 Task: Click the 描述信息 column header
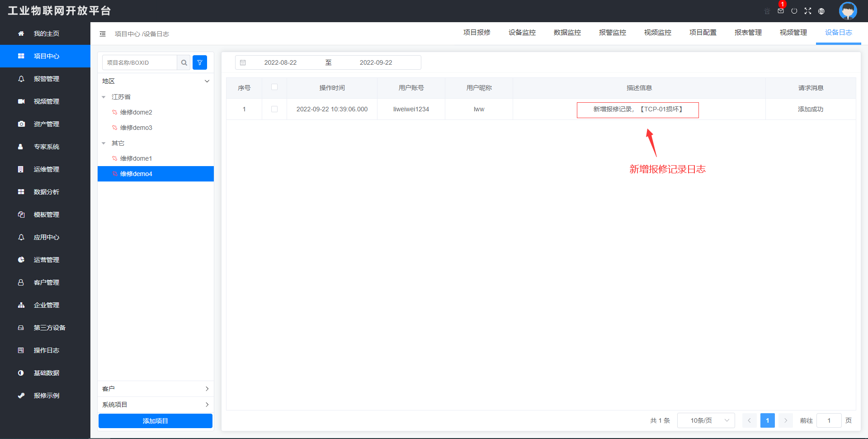coord(639,88)
